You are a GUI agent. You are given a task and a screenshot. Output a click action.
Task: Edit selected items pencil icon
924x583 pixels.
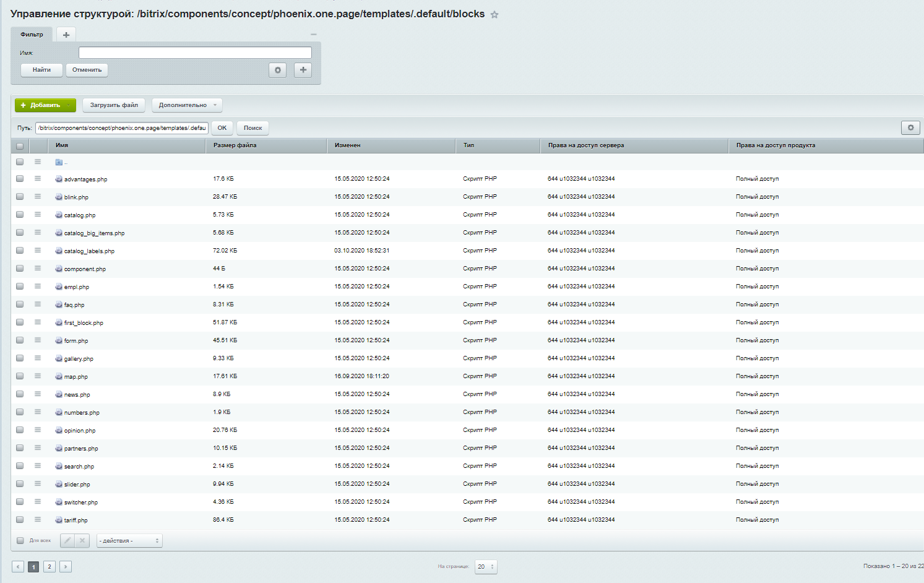pyautogui.click(x=67, y=540)
